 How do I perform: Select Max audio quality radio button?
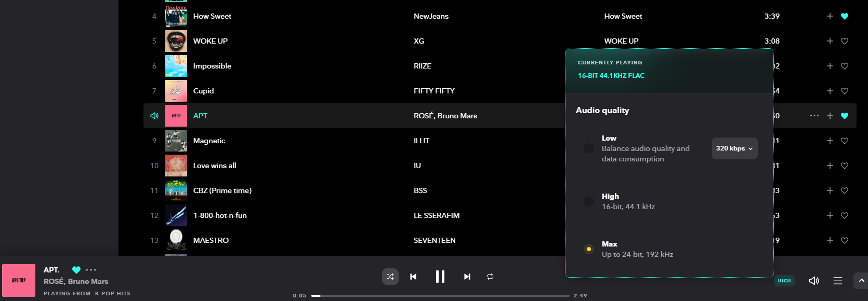(589, 249)
